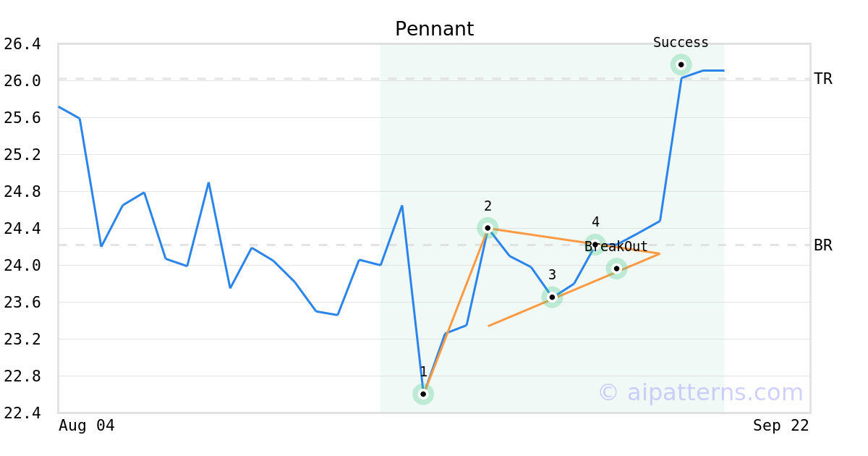Click the BreakOut text label

click(x=616, y=247)
